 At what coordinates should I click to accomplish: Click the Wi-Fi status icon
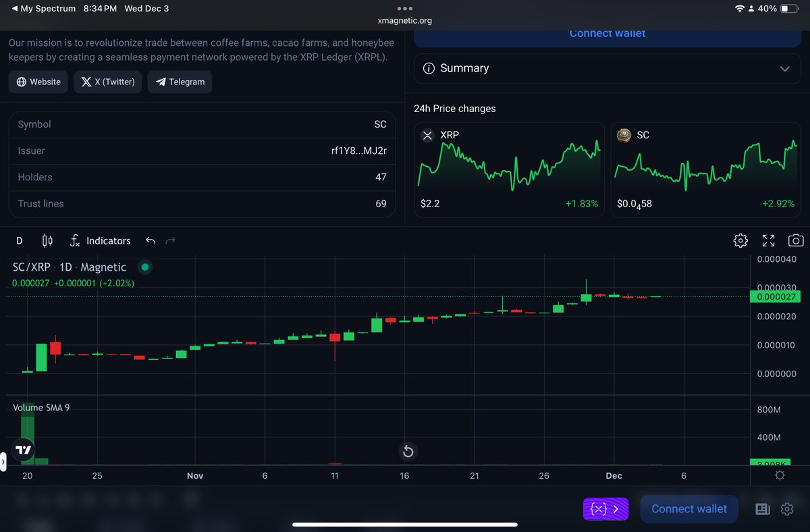tap(740, 9)
